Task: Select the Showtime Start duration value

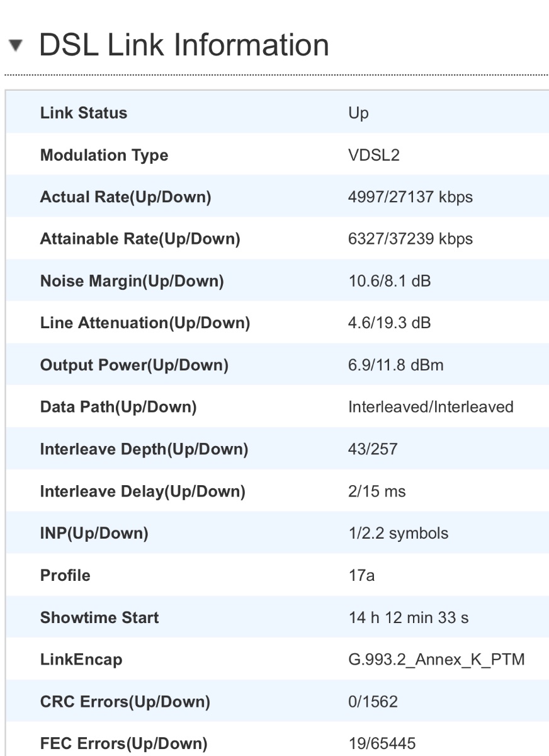Action: click(409, 617)
